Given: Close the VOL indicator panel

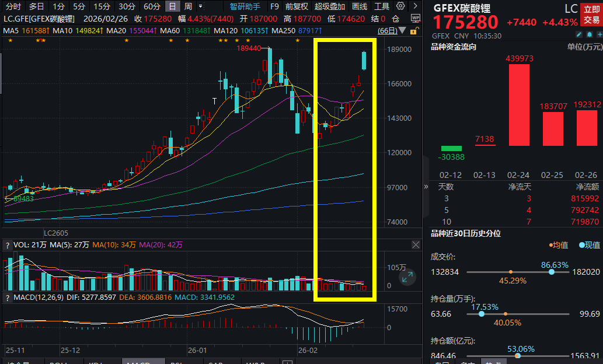Looking at the screenshot, I should point(416,245).
